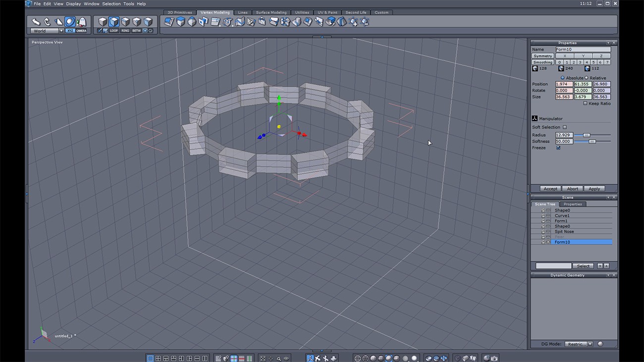Collapse the Scene panel with its arrow
Screen dimensions: 644x362
[608, 197]
